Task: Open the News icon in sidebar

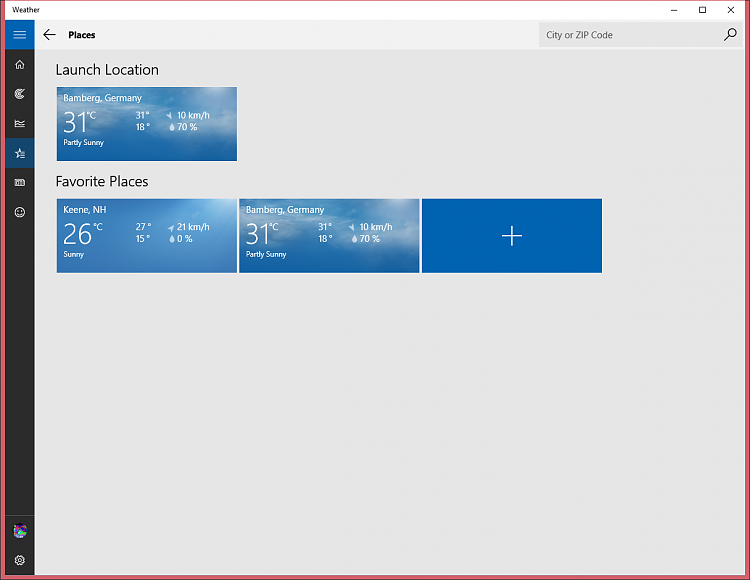Action: [x=20, y=183]
